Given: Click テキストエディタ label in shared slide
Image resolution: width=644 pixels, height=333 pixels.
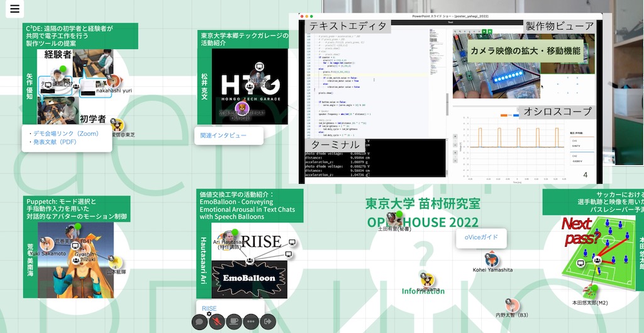Looking at the screenshot, I should coord(348,26).
